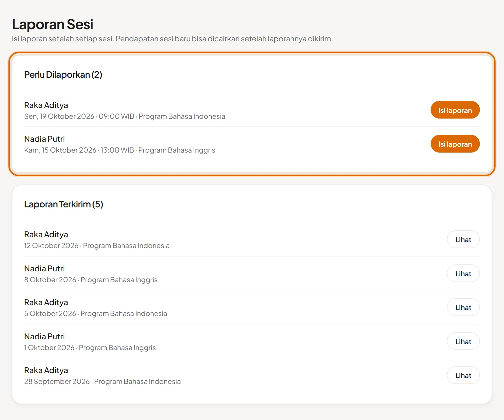This screenshot has height=420, width=504.
Task: Click Isi laporan for Raka Aditya session
Action: (455, 110)
